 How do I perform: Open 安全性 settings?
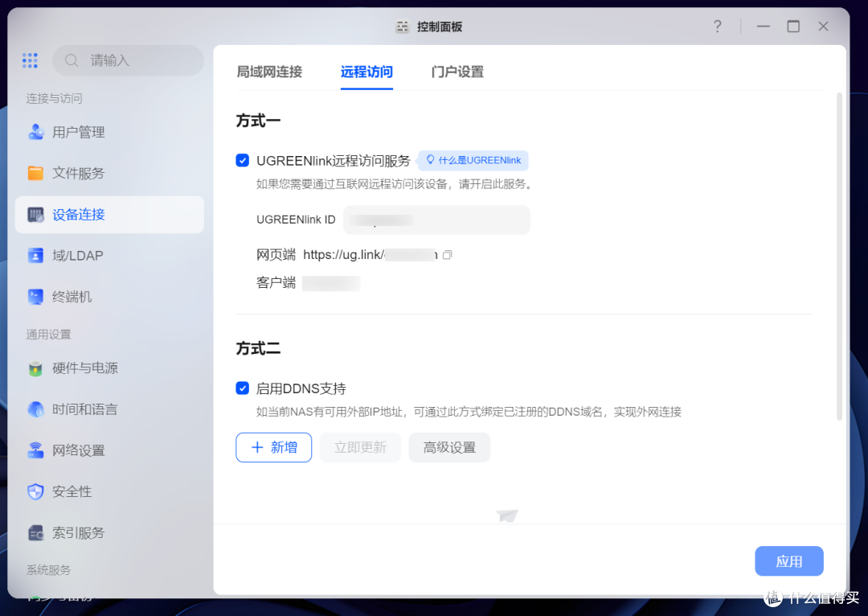click(109, 491)
